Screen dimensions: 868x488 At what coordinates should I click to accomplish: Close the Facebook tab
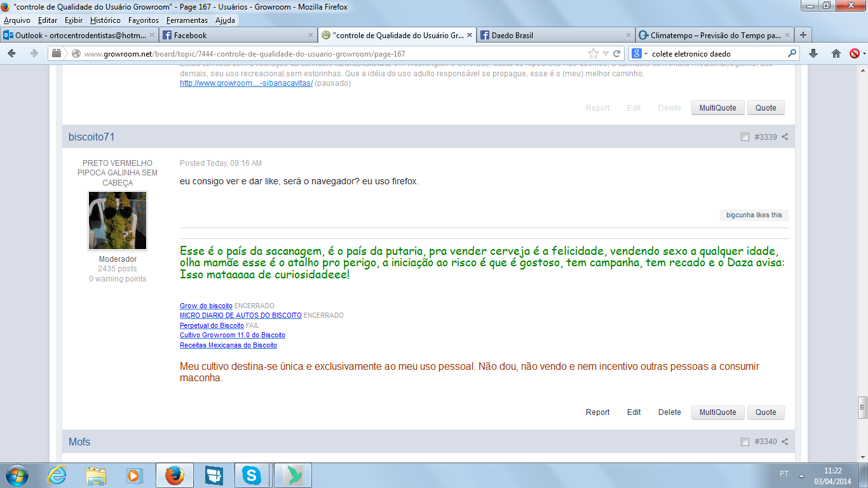click(x=311, y=36)
